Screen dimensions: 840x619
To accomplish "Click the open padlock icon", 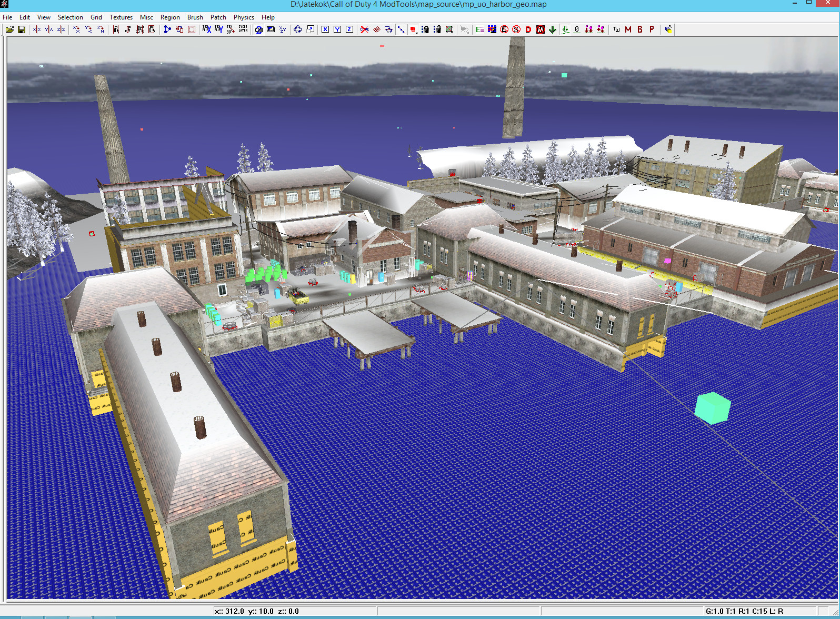I will (437, 29).
